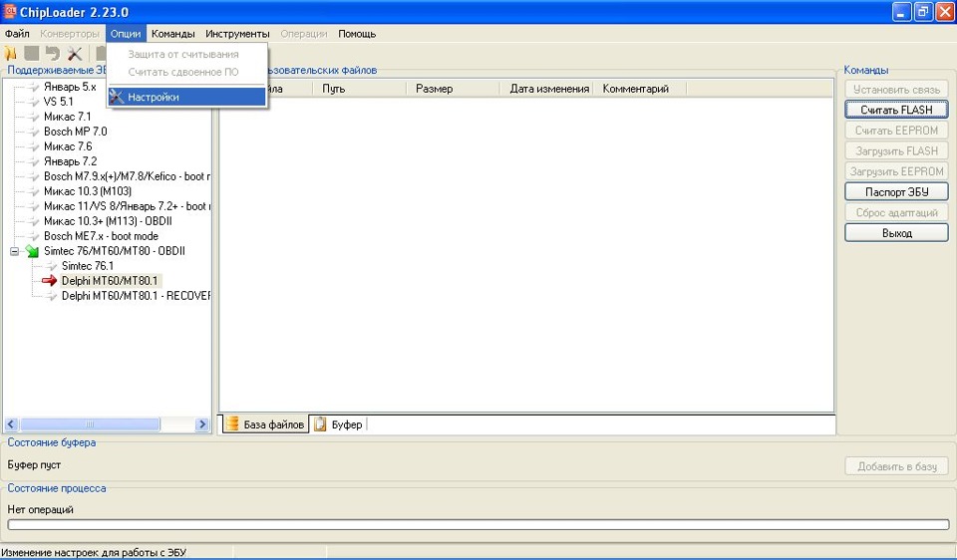
Task: Click the green arrow icon beside Simtec 76/MT60/MT80
Action: (32, 251)
